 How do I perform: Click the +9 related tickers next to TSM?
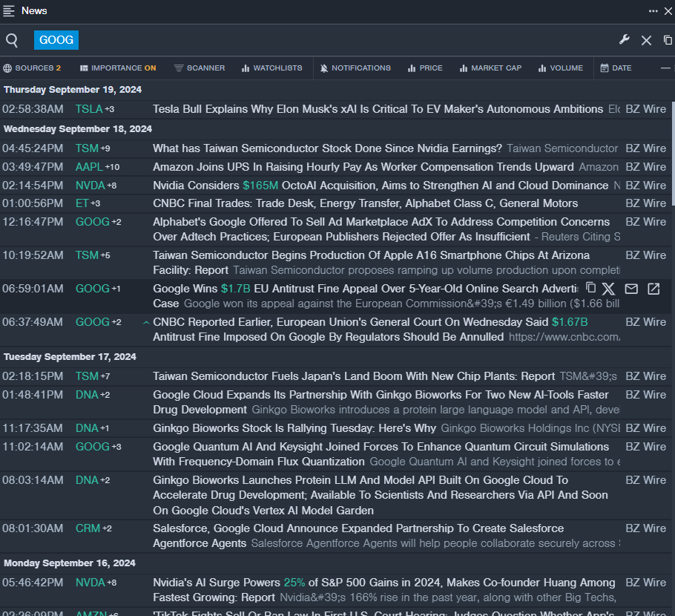click(105, 148)
